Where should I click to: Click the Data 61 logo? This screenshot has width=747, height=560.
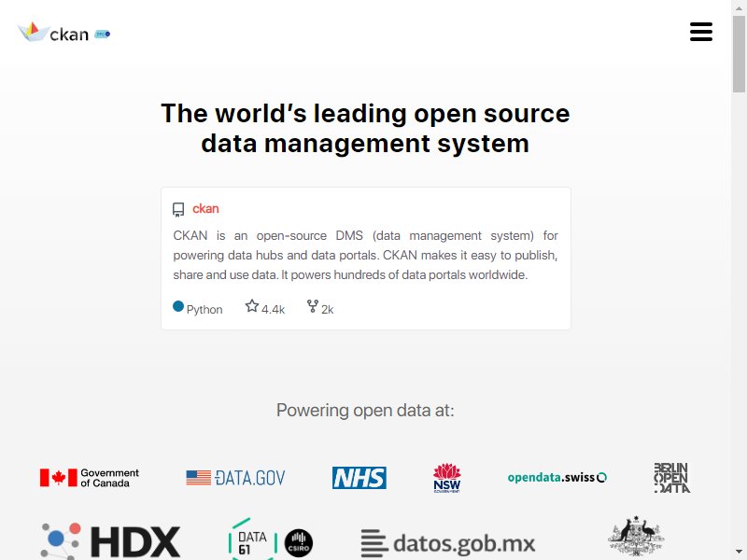[x=253, y=539]
